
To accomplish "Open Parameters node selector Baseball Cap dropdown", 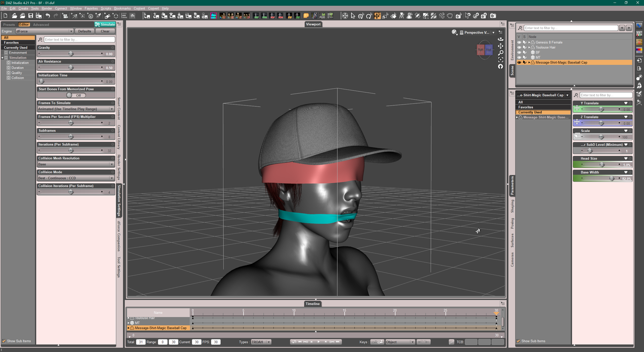I will (543, 95).
